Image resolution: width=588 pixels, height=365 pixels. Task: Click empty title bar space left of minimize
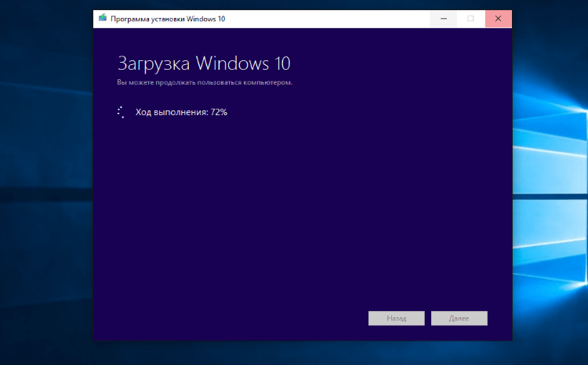tap(326, 19)
